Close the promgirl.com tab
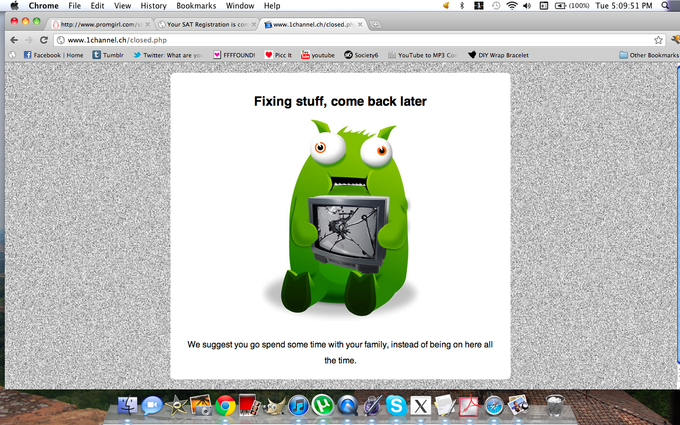The height and width of the screenshot is (425, 680). pos(147,25)
